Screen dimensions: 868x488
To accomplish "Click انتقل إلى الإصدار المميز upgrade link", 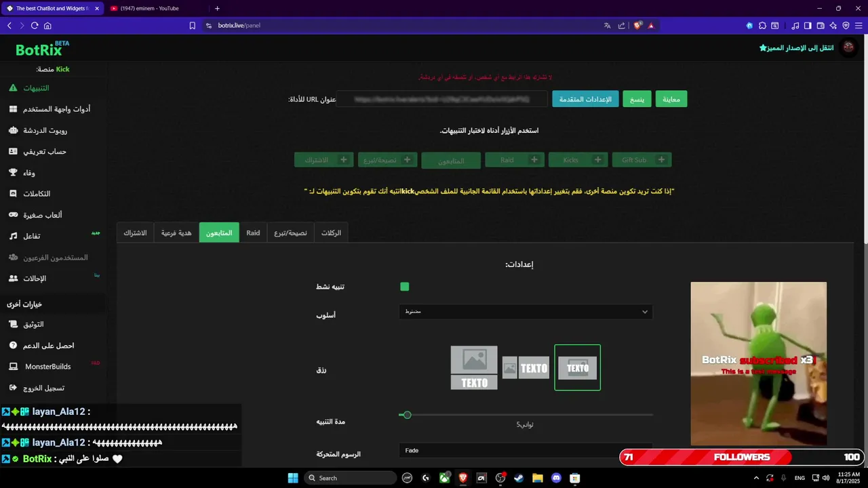I will [797, 48].
